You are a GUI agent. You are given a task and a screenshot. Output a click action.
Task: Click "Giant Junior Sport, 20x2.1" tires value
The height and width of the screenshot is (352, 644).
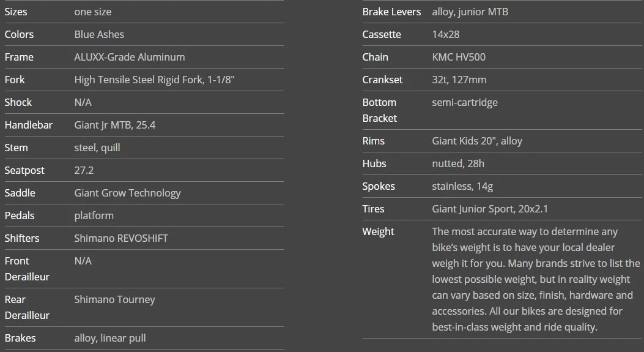[x=489, y=209]
